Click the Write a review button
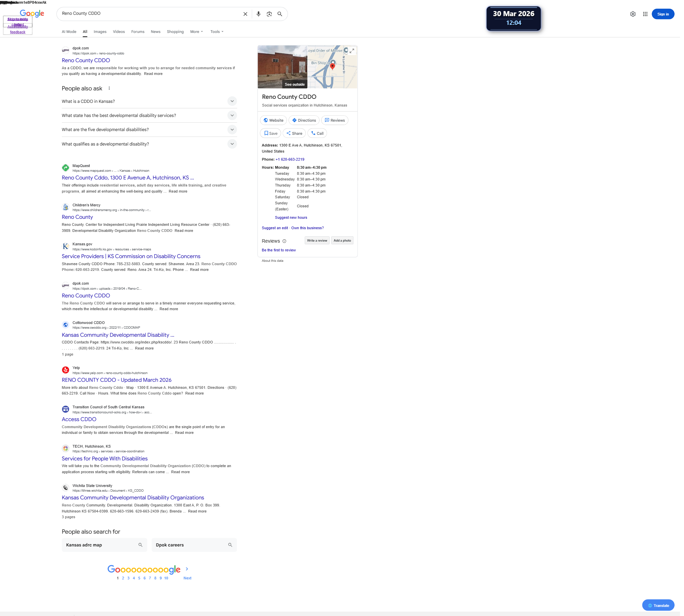 [x=316, y=241]
